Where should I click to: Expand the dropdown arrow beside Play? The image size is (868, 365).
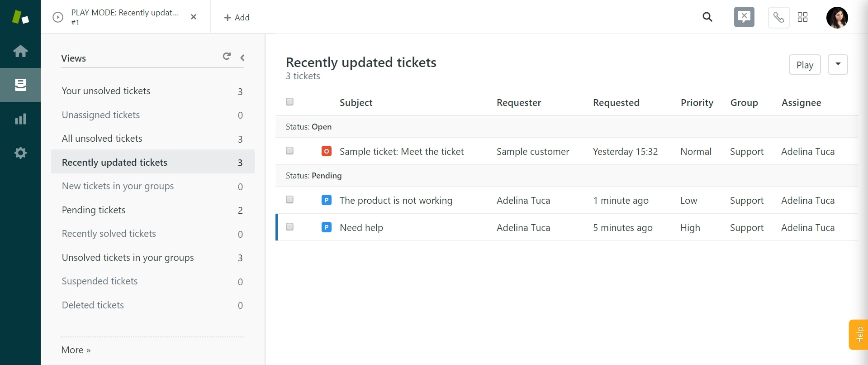point(838,64)
